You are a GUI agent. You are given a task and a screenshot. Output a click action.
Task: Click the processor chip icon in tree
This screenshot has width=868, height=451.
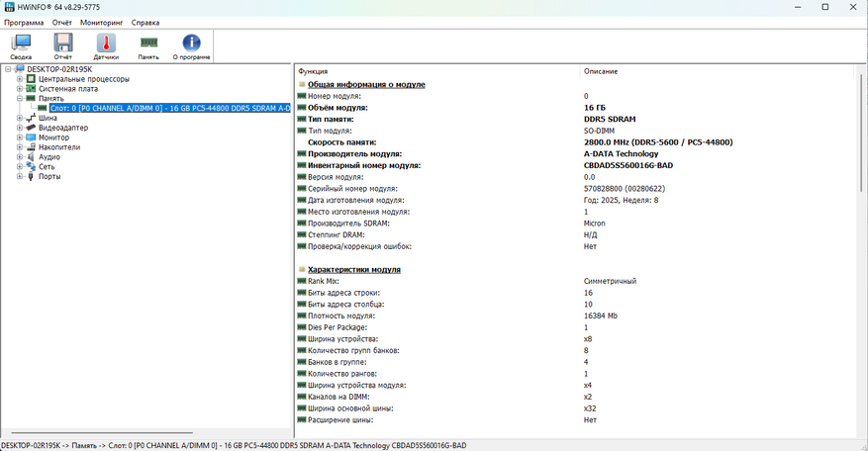[31, 79]
